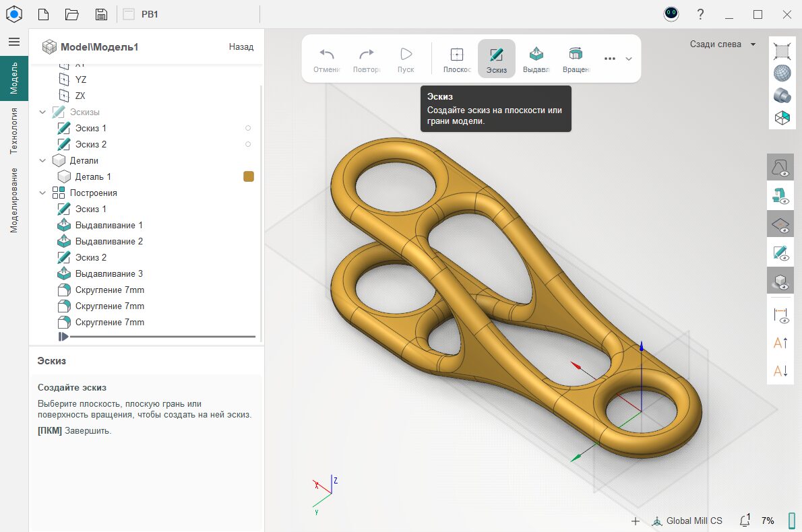Click the zoom-to-fit icon in right toolbar
The width and height of the screenshot is (802, 532).
[781, 51]
